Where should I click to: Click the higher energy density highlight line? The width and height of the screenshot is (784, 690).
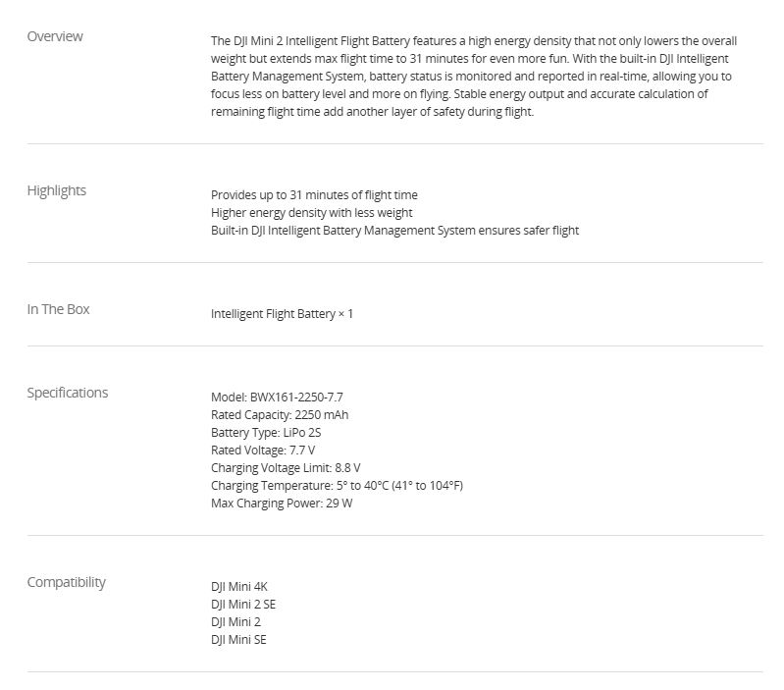click(311, 213)
